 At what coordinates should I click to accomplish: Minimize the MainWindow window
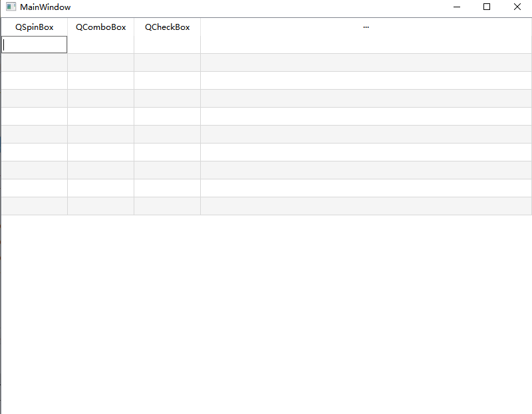(x=457, y=7)
